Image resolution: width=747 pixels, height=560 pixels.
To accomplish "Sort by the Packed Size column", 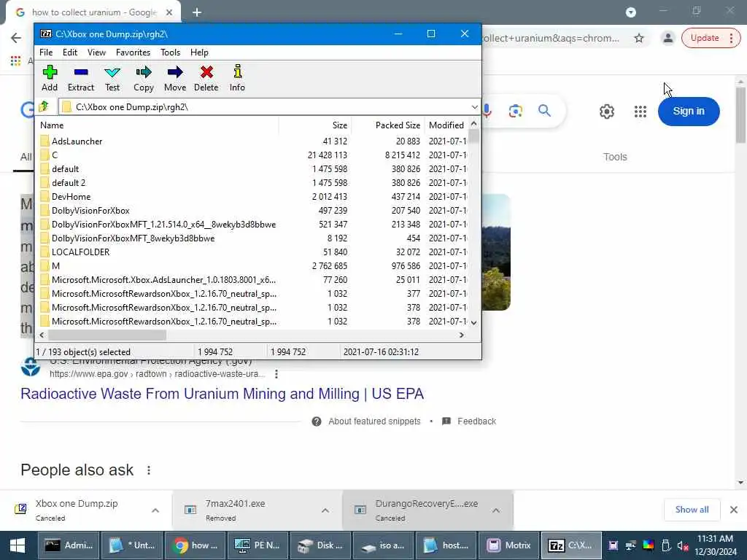I will pos(388,125).
